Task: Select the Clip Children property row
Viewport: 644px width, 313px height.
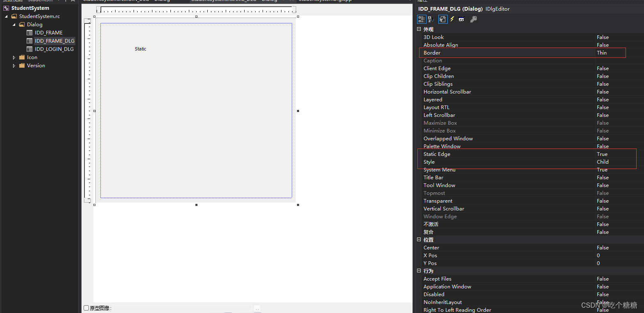Action: click(x=533, y=76)
